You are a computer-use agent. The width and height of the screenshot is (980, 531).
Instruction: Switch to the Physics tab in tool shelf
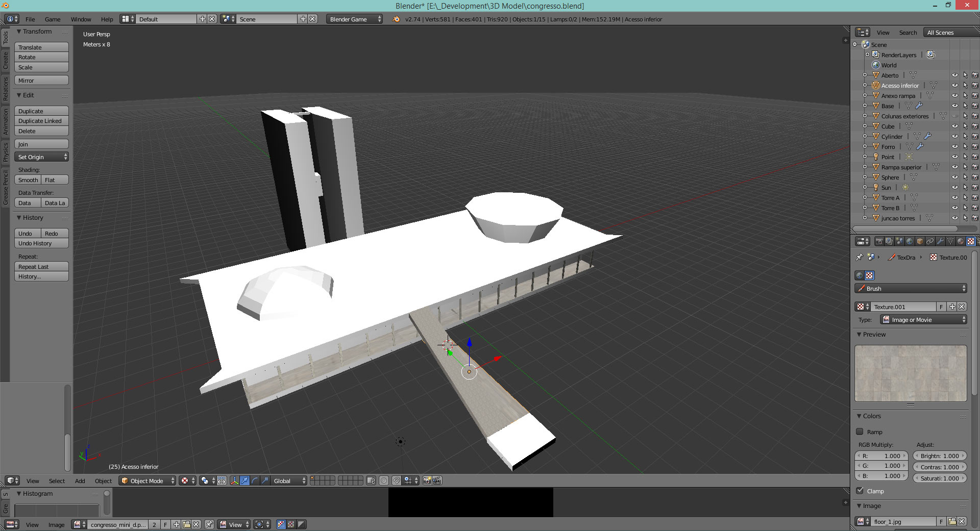[x=6, y=152]
